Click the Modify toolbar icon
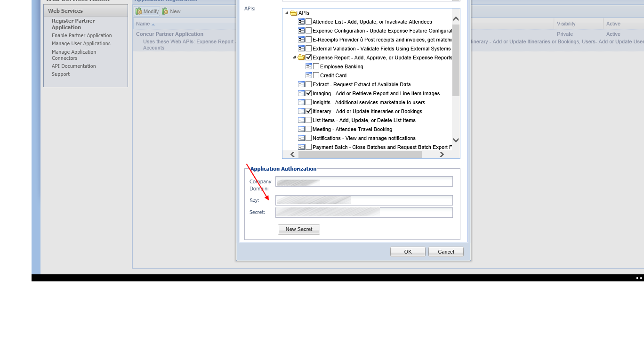Screen dimensions: 644x362 (x=139, y=11)
